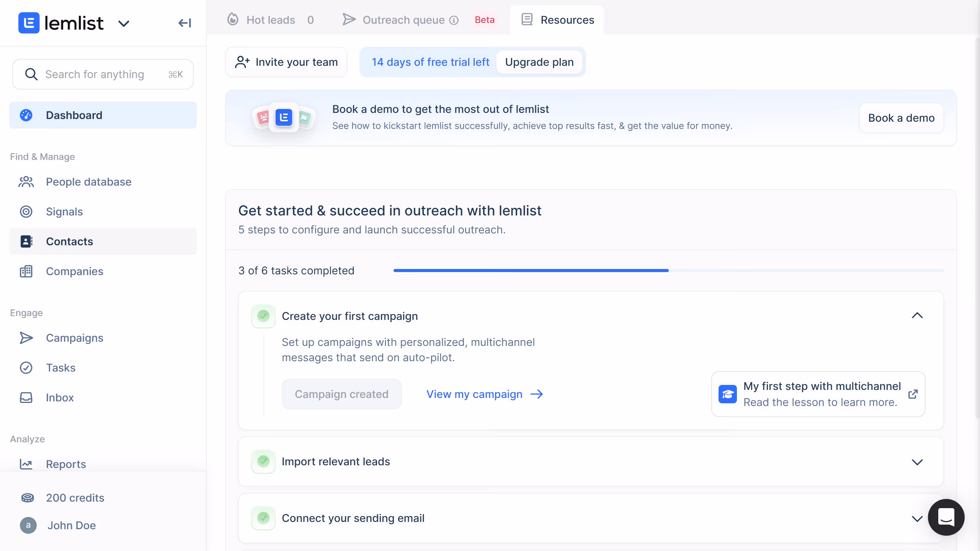
Task: Click the Outreach queue send icon
Action: 349,19
